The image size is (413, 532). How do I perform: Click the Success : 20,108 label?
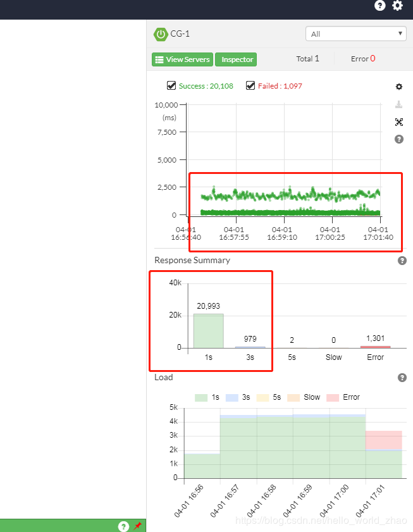pyautogui.click(x=206, y=86)
